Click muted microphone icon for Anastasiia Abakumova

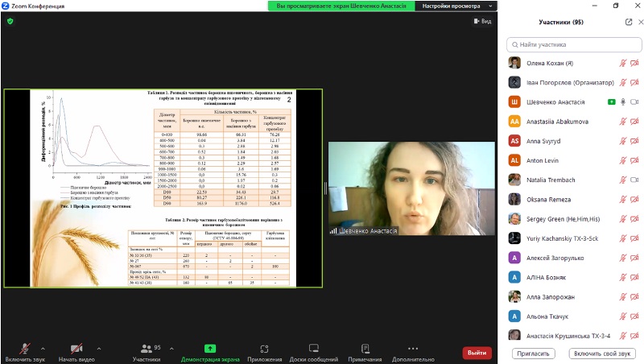click(x=623, y=122)
